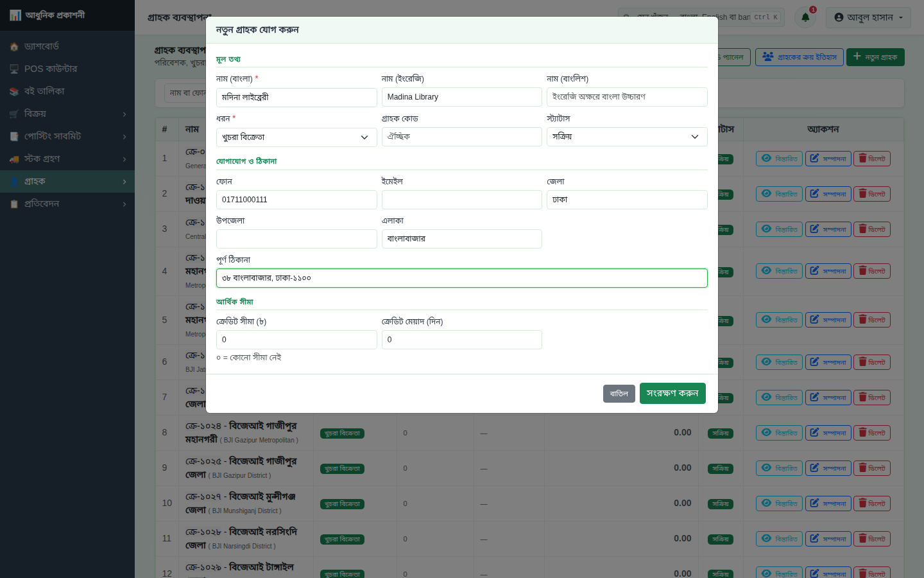Viewport: 924px width, 578px height.
Task: Expand the বিক্রয় sidebar submenu arrow
Action: [x=124, y=114]
